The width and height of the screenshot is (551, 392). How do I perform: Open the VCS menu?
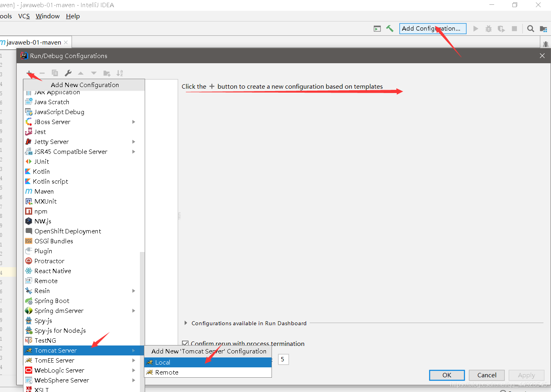tap(24, 16)
